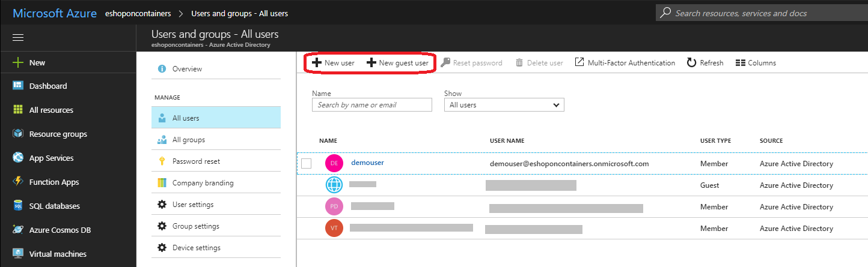868x267 pixels.
Task: Open Group settings menu item
Action: pos(216,226)
